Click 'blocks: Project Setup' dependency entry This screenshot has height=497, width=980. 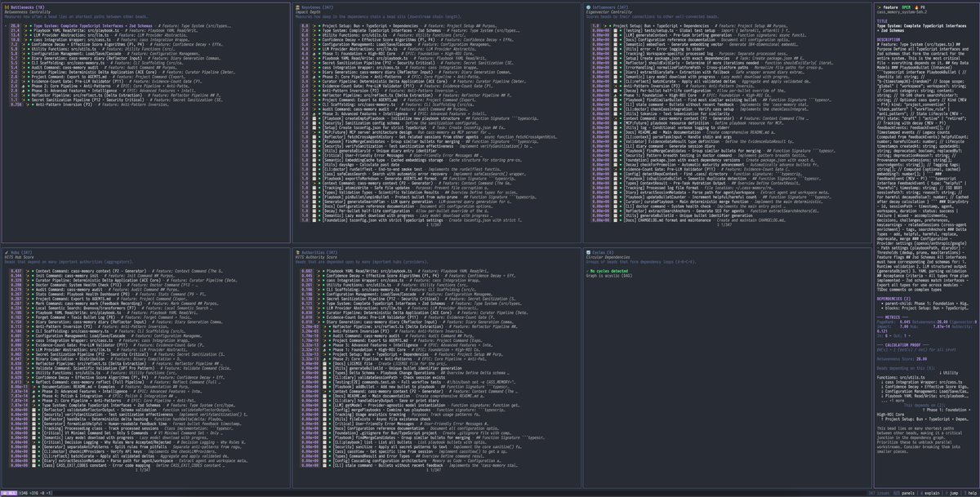[x=926, y=308]
